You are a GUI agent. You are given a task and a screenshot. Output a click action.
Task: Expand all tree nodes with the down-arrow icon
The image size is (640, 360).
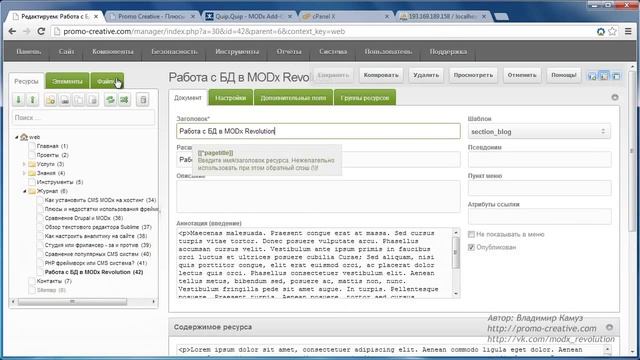18,100
